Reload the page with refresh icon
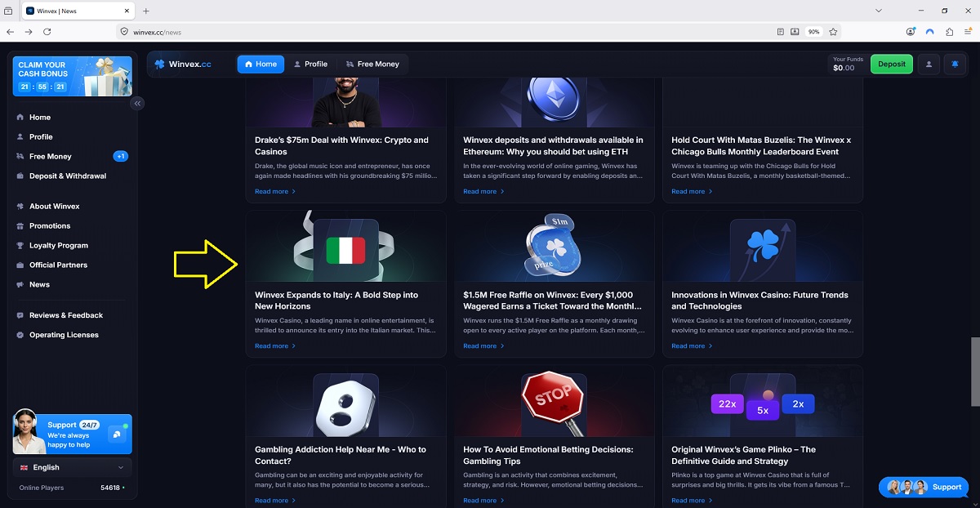Screen dimensions: 980x508 pos(47,32)
